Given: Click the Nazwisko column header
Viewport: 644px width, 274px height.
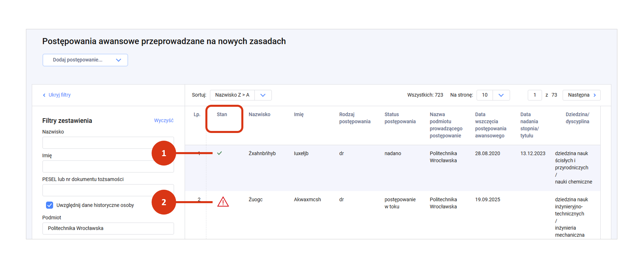Looking at the screenshot, I should [259, 115].
